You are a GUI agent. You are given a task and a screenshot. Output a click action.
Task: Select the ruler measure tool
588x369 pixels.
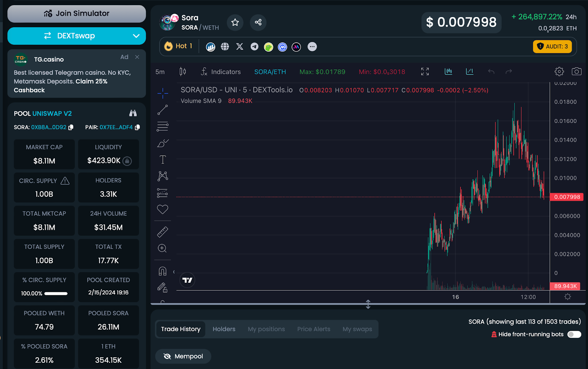tap(162, 232)
